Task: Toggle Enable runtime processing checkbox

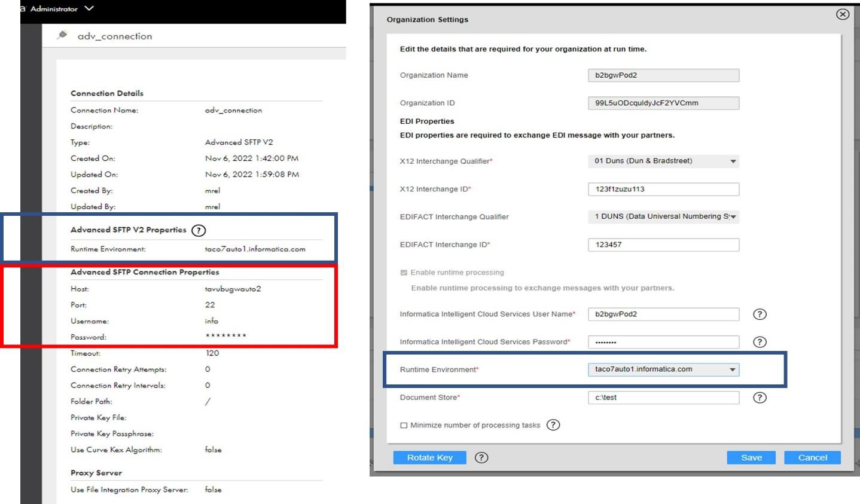Action: [x=404, y=273]
